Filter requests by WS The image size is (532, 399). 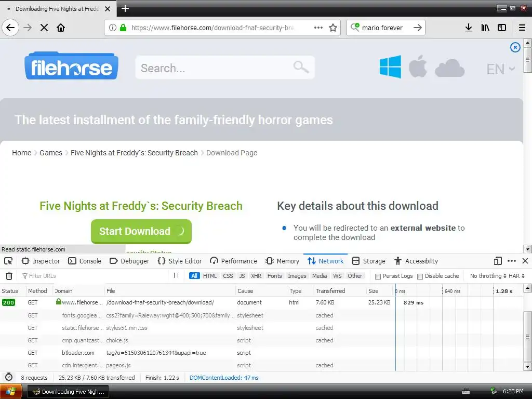coord(337,276)
